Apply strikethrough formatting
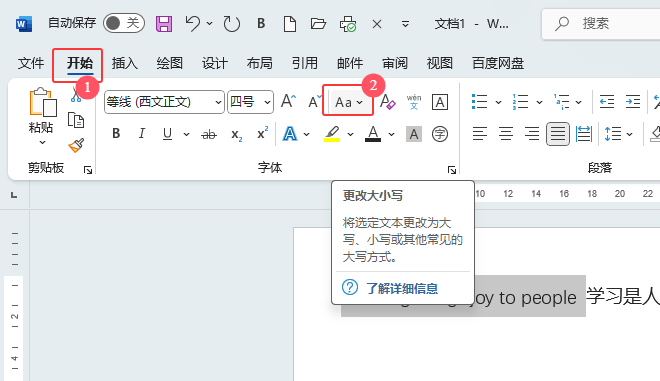Image resolution: width=660 pixels, height=381 pixels. point(209,135)
